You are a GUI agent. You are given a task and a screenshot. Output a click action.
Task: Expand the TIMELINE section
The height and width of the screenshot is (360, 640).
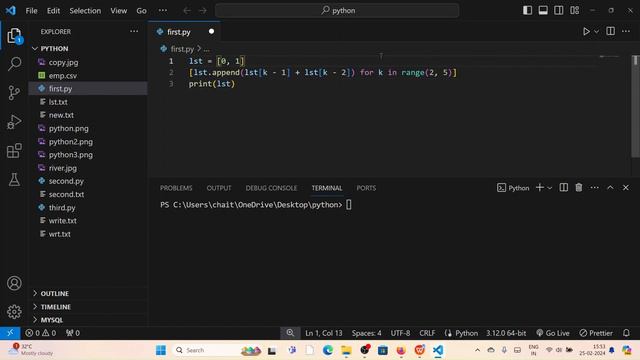tap(88, 307)
